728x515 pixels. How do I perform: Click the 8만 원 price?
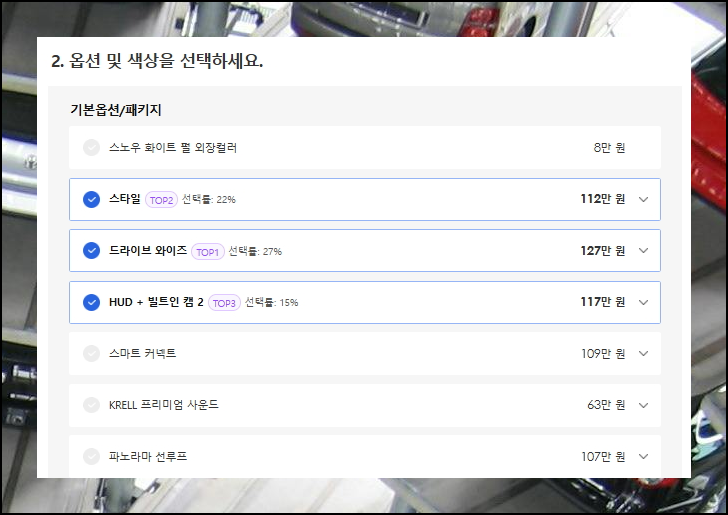click(609, 148)
